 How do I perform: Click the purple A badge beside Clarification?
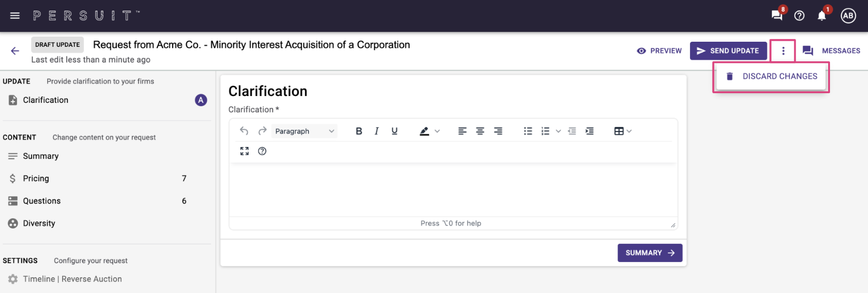pyautogui.click(x=201, y=100)
